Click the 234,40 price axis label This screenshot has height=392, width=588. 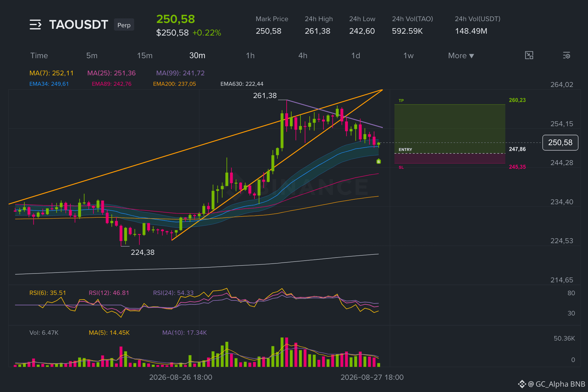[x=562, y=202]
